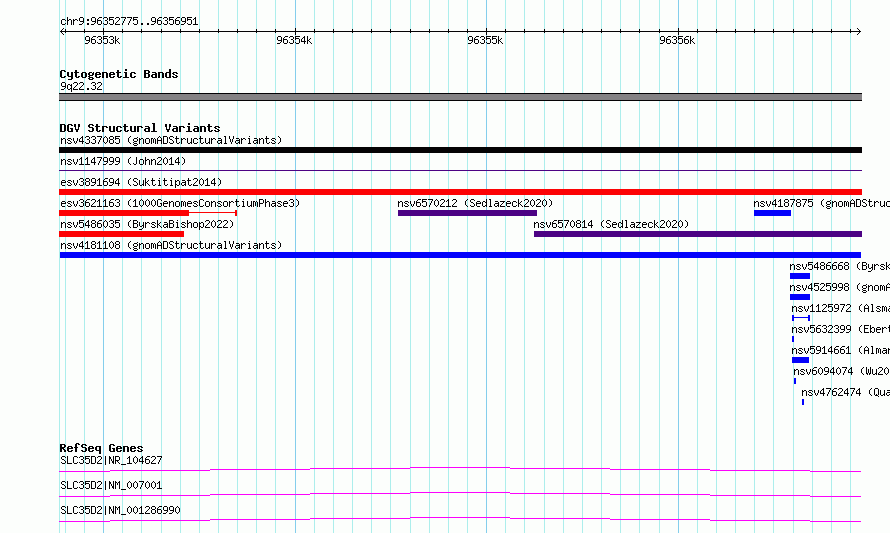Click the 96356k ruler label
This screenshot has height=533, width=890.
click(x=677, y=40)
